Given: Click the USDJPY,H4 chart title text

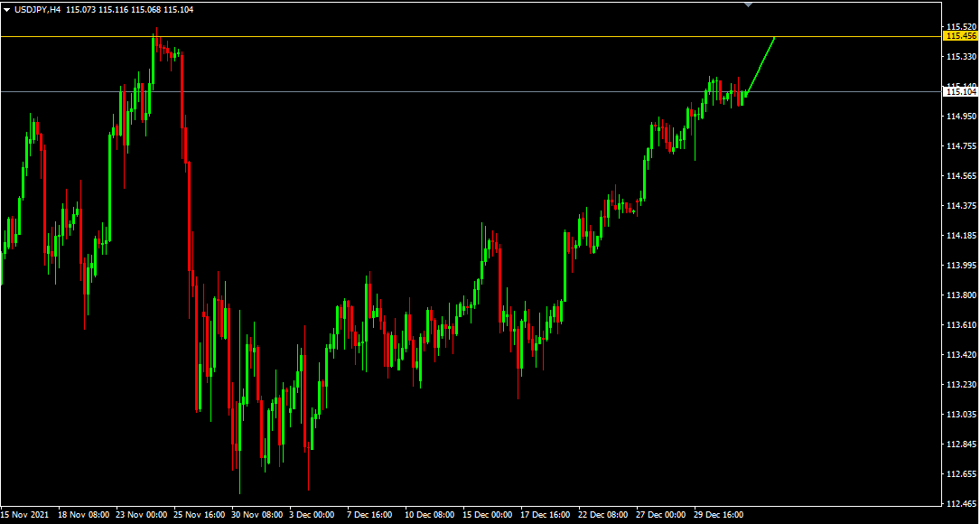Looking at the screenshot, I should pos(38,9).
